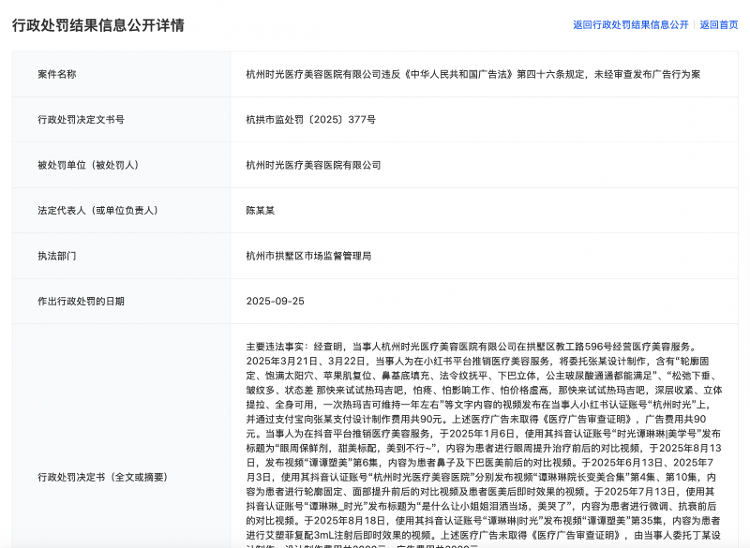Viewport: 750px width, 548px height.
Task: Click the 行政处罚结果信息公开详情 page heading
Action: (x=98, y=25)
